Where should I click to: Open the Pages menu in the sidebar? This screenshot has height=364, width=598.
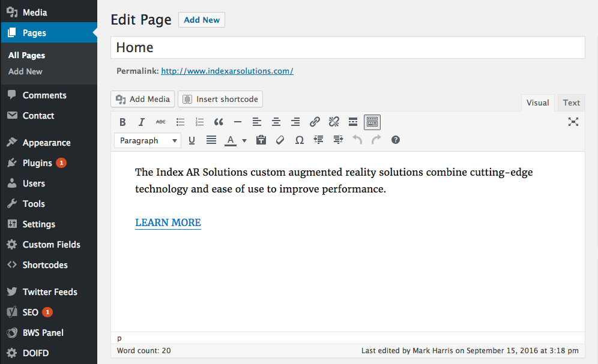(x=49, y=33)
